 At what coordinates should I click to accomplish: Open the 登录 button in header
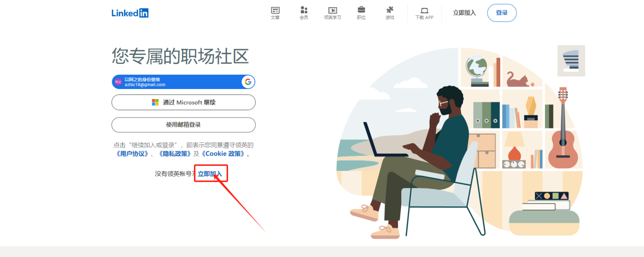501,13
